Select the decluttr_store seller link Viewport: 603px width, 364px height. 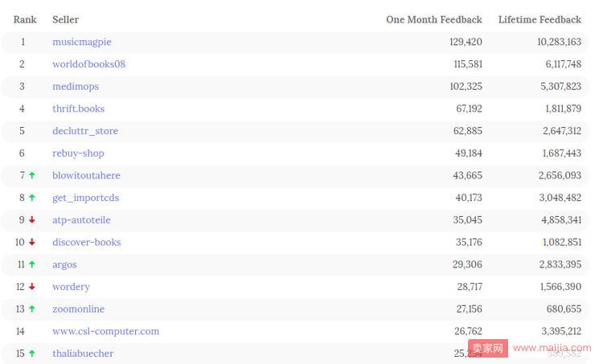point(85,131)
